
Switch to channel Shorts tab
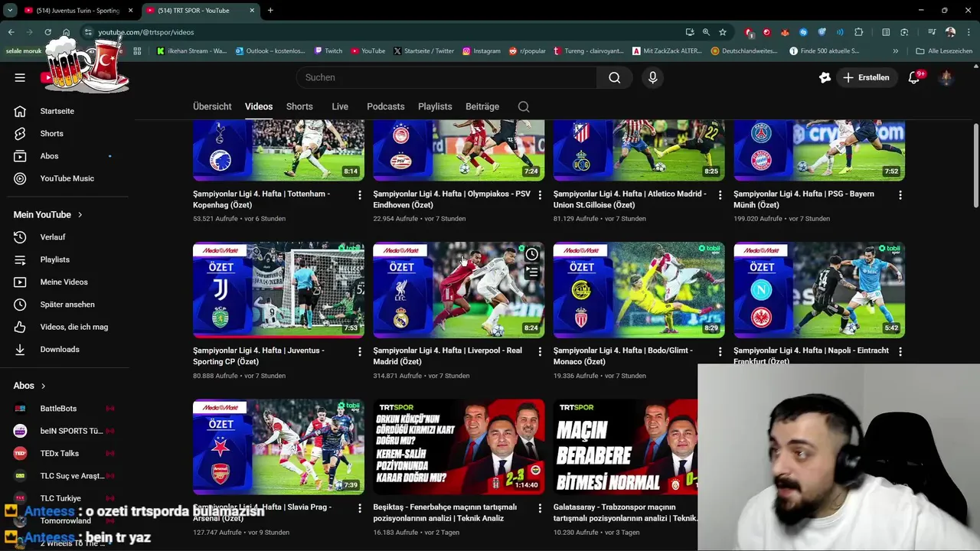click(299, 106)
